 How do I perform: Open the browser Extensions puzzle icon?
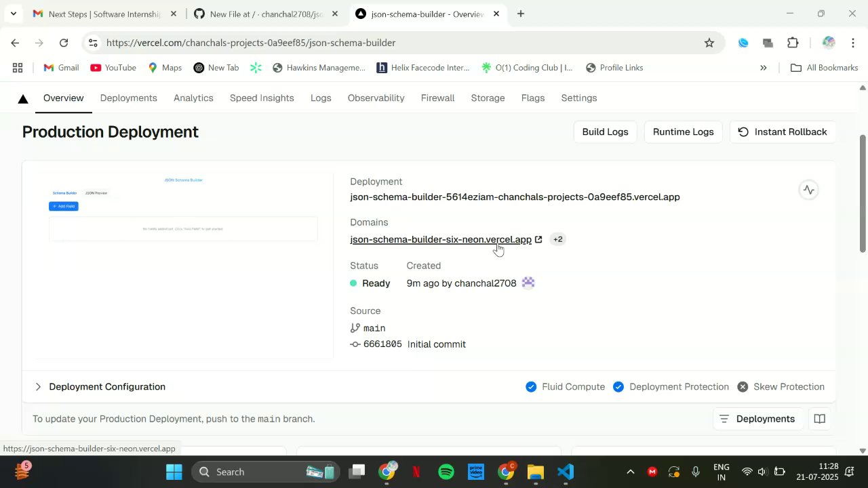coord(793,43)
